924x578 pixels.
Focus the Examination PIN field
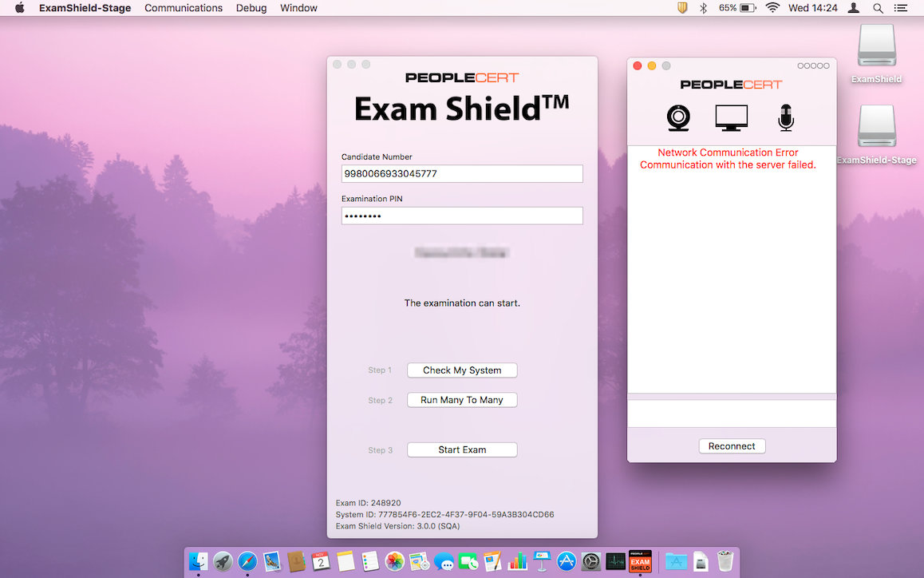coord(462,216)
